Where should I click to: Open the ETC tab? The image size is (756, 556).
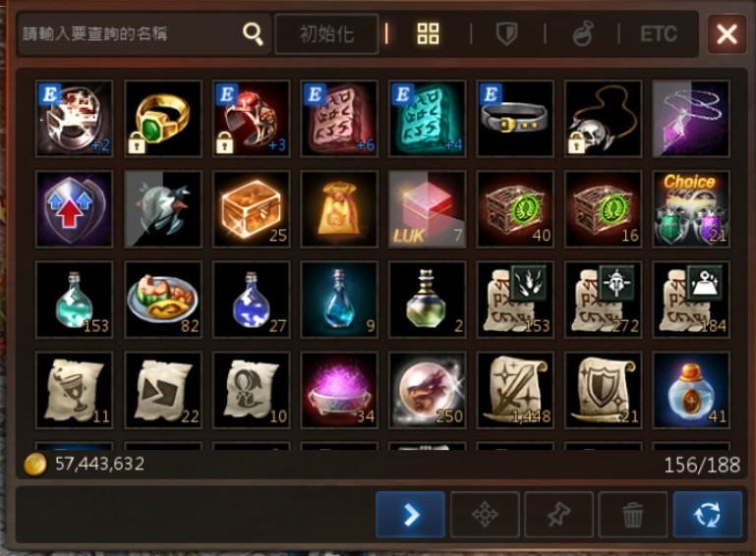point(659,34)
